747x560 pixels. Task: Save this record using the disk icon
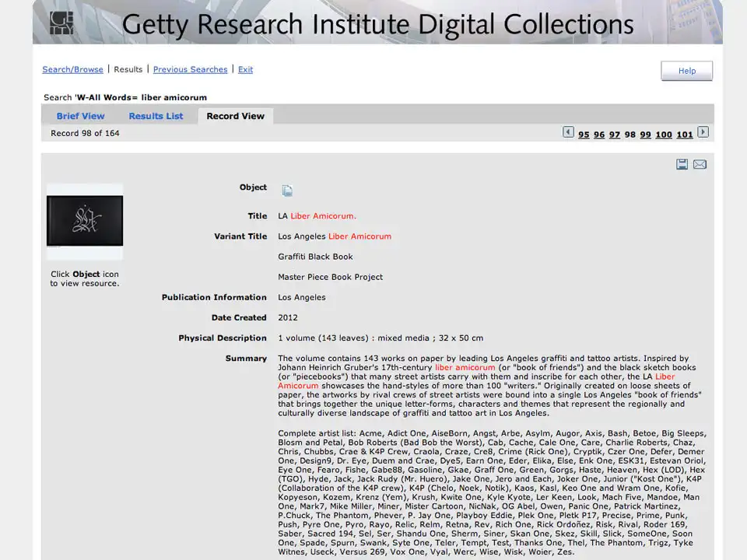[682, 164]
